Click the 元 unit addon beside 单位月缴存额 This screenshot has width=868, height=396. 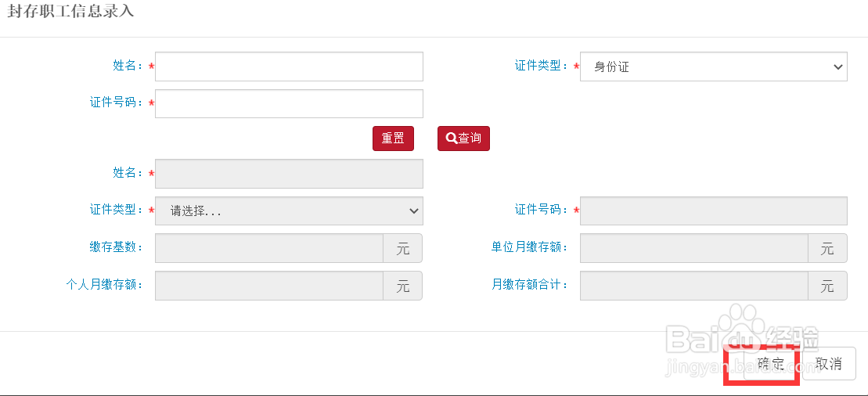827,248
